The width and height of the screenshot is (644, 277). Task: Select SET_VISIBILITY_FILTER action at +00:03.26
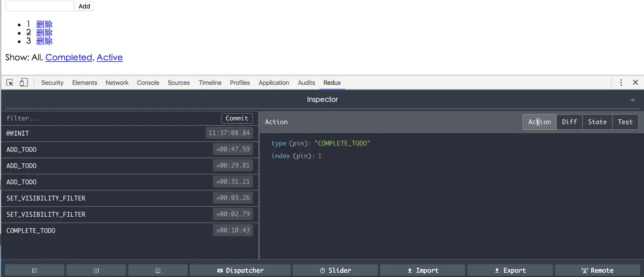130,198
